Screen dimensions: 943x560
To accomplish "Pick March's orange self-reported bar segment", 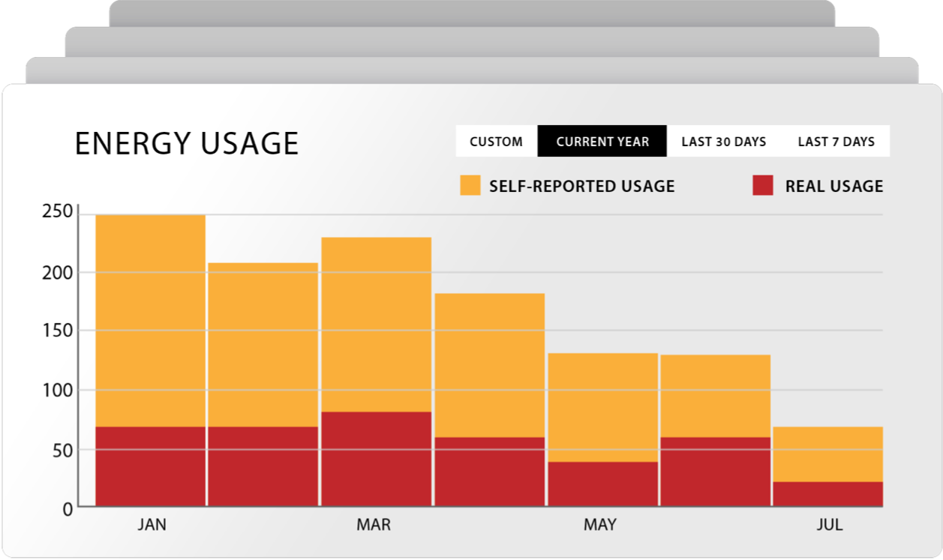I will tap(376, 324).
